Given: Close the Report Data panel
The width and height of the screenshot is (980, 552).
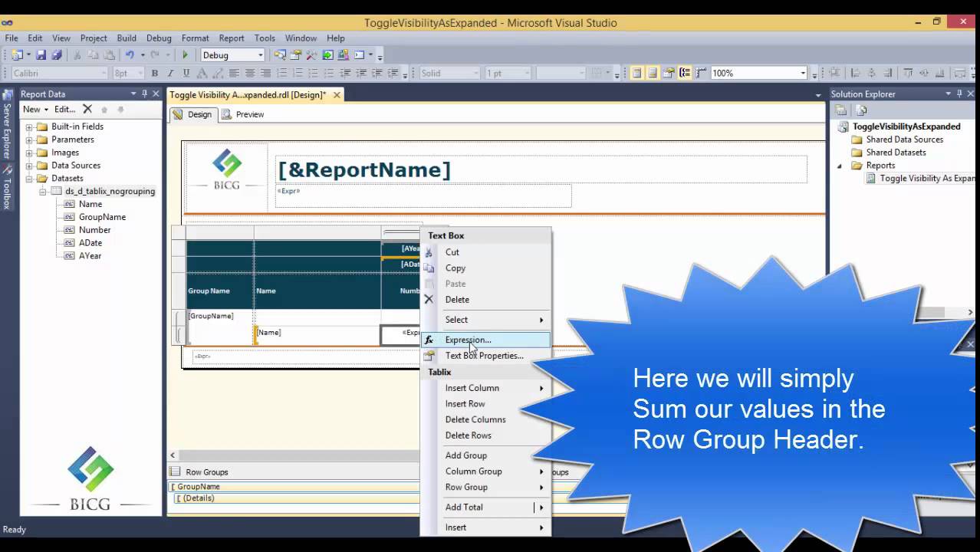Looking at the screenshot, I should pos(156,94).
